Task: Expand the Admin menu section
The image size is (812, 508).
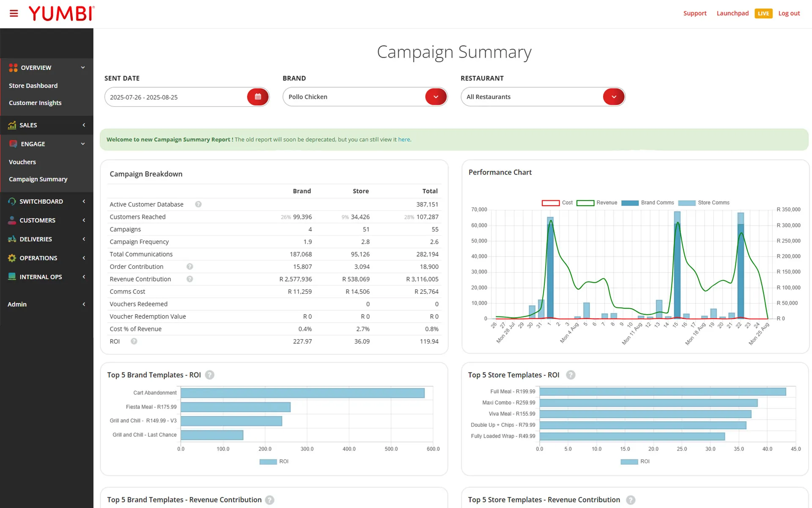Action: coord(84,304)
